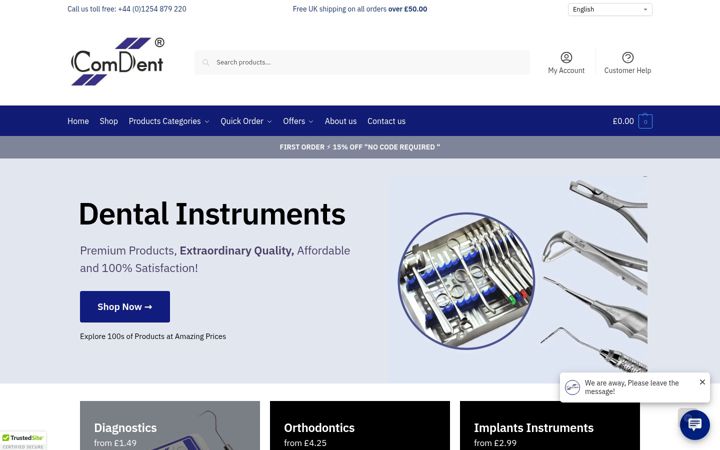Expand the Products Categories menu

point(169,121)
